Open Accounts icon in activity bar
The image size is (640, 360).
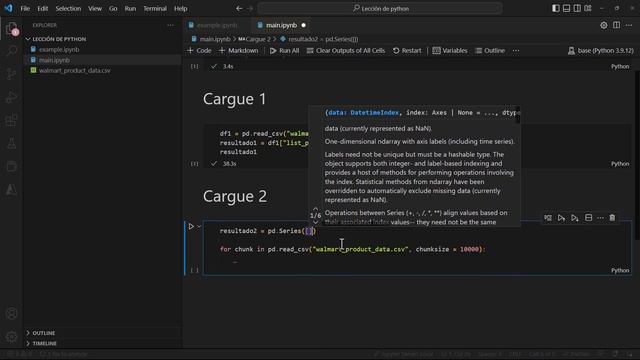[11, 313]
